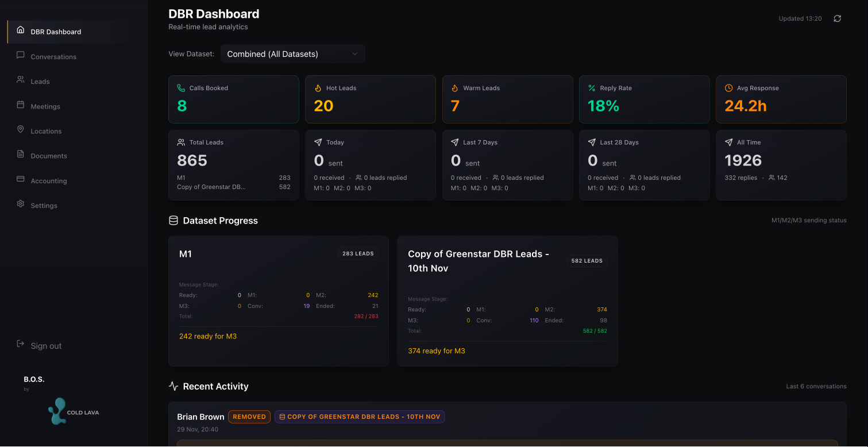This screenshot has width=868, height=447.
Task: Select Leads in the sidebar navigation
Action: pyautogui.click(x=40, y=81)
